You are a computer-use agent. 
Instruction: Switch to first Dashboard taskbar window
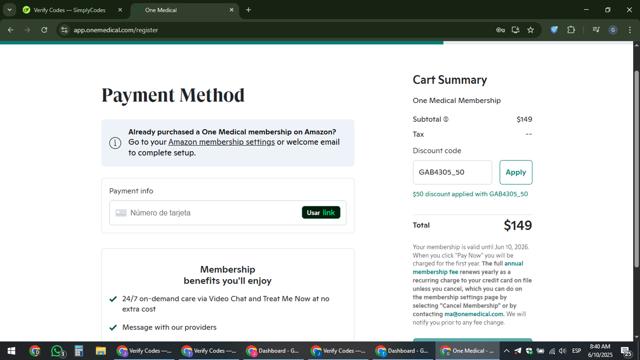click(273, 351)
